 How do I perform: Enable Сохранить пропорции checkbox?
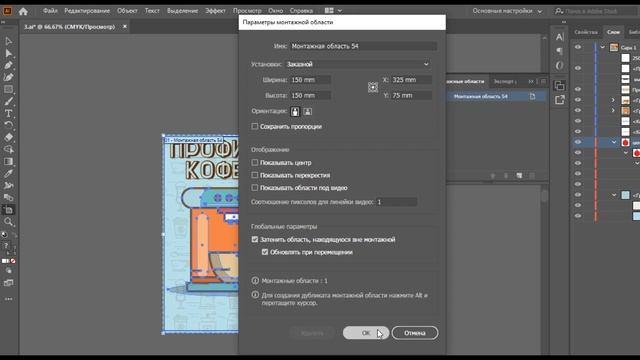click(x=255, y=127)
